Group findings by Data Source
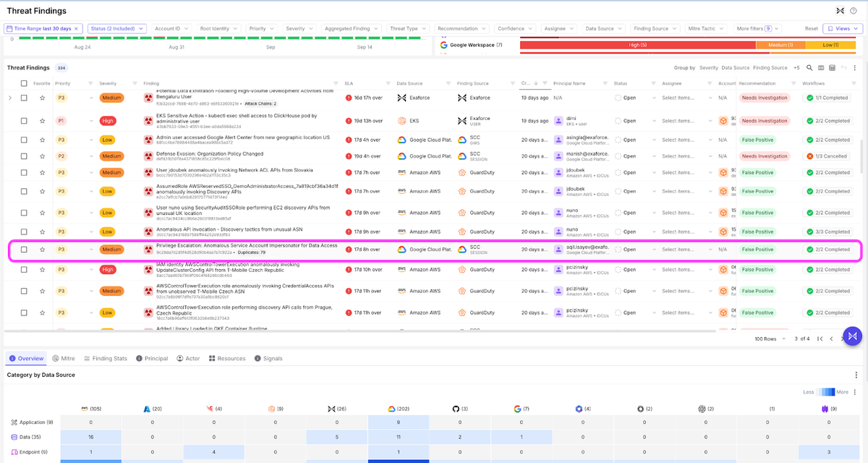Image resolution: width=868 pixels, height=463 pixels. pyautogui.click(x=736, y=68)
